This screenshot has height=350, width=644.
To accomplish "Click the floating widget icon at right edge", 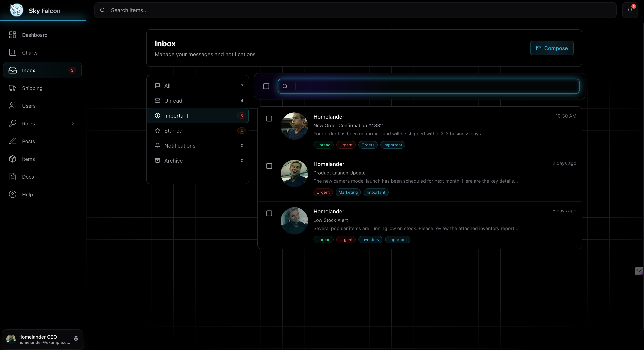I will tap(639, 271).
